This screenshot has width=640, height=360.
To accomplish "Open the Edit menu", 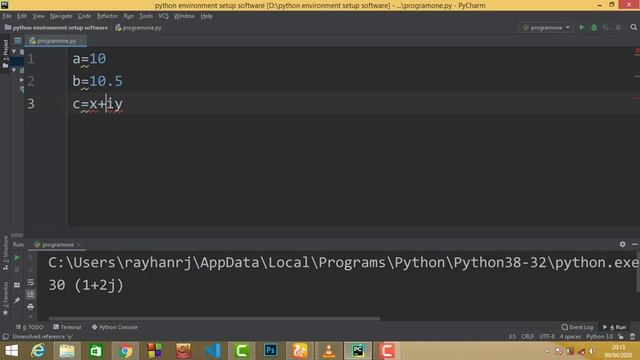I will pyautogui.click(x=22, y=16).
